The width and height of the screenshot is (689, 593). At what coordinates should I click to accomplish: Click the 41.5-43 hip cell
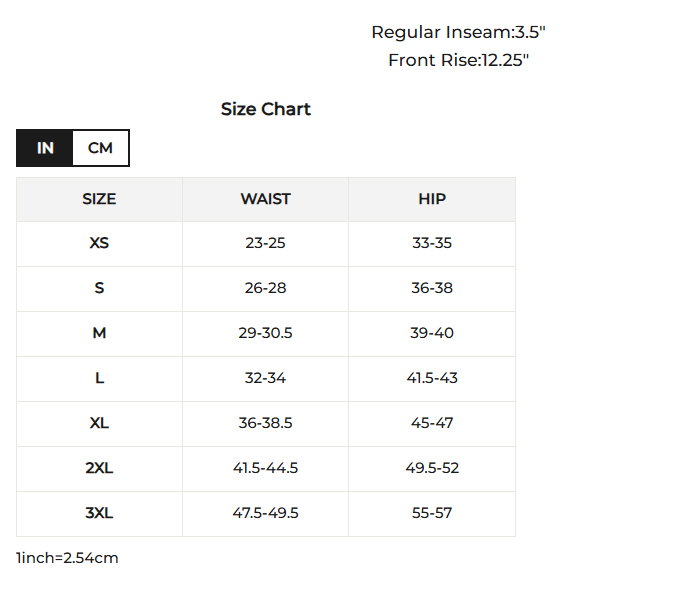click(432, 378)
